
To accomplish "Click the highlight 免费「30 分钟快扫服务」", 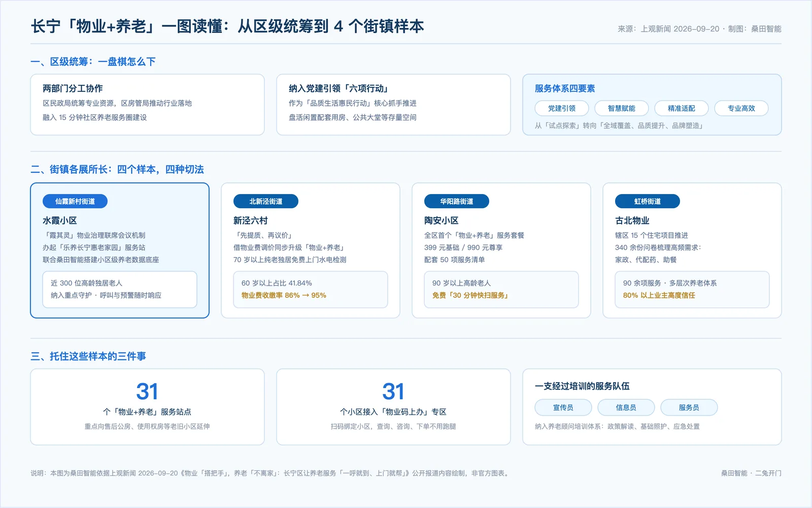I will tap(470, 295).
